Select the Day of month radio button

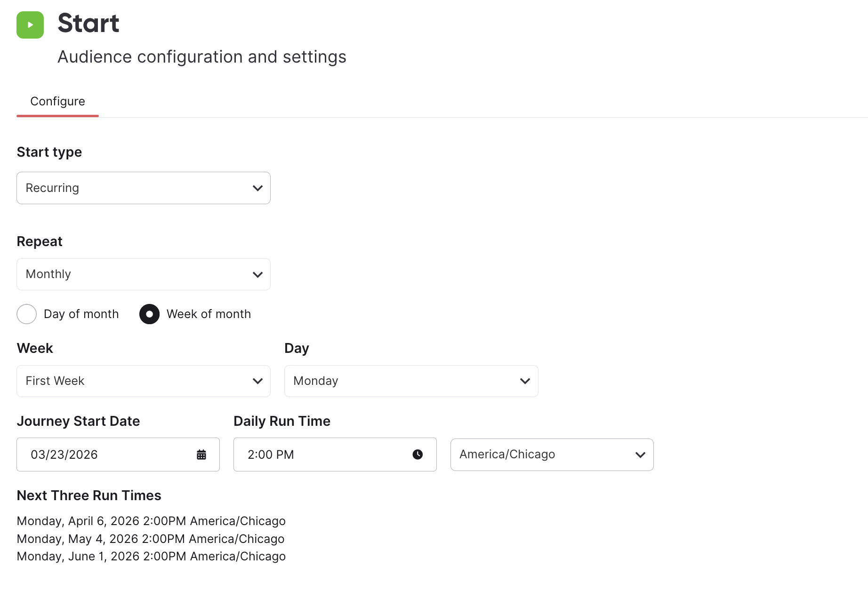pos(27,314)
